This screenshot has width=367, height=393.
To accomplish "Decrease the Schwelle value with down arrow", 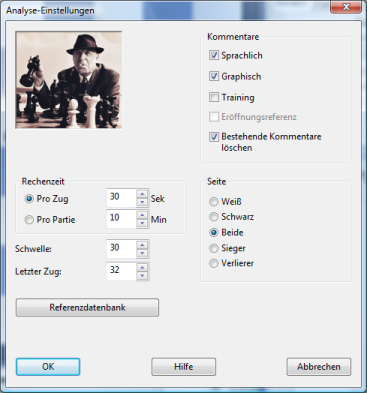I will tap(142, 253).
